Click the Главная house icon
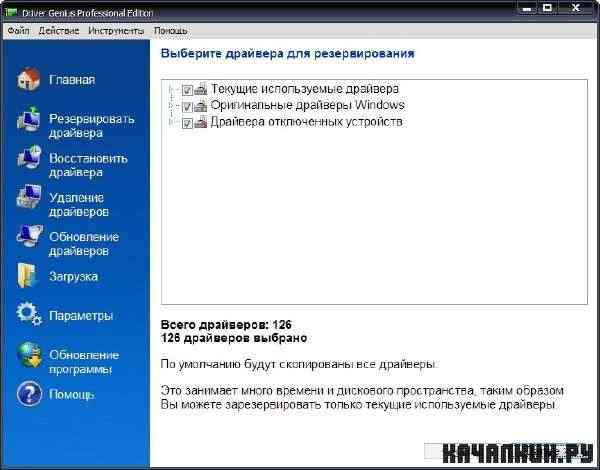Image resolution: width=600 pixels, height=470 pixels. point(29,79)
